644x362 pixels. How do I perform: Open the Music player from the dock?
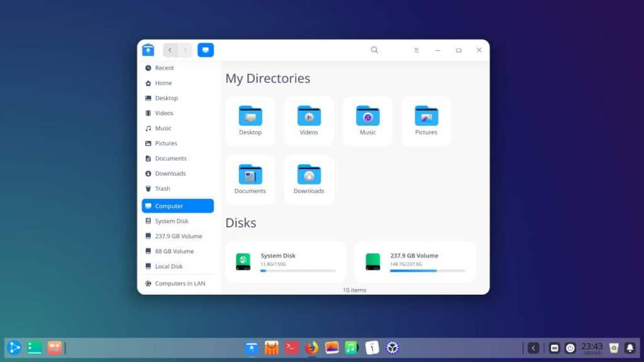(352, 347)
